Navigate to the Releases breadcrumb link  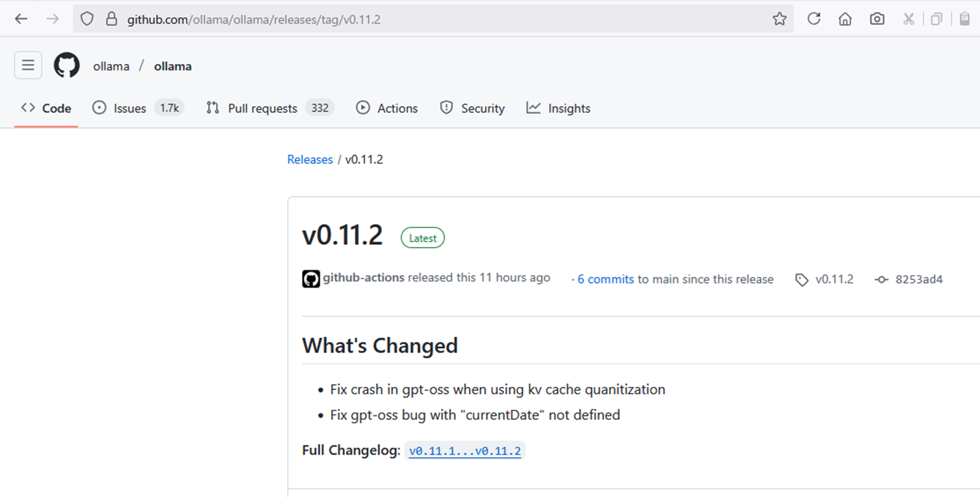310,159
